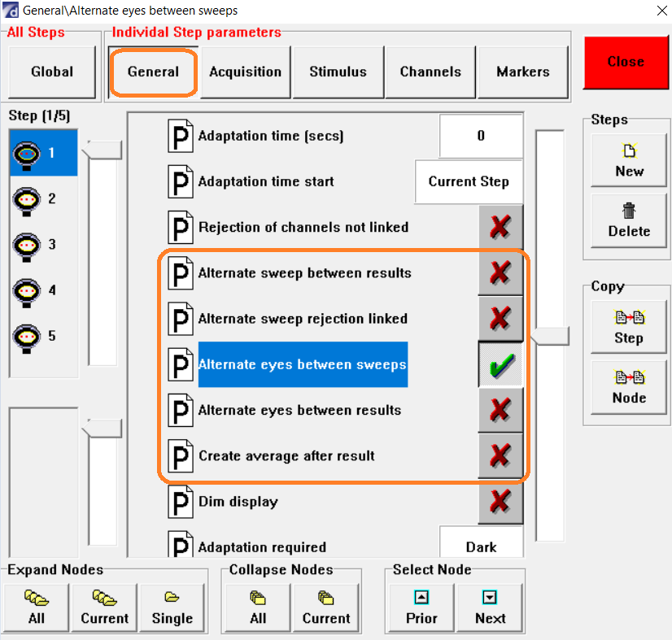Click P icon beside Dim display
This screenshot has height=640, width=672.
[x=181, y=502]
